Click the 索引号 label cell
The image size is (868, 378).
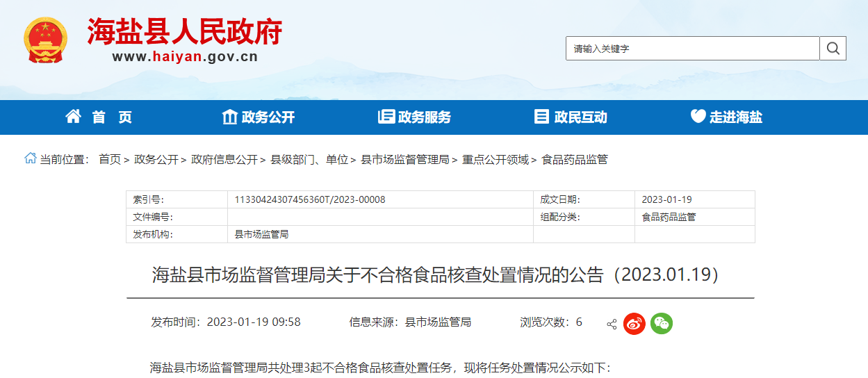[177, 199]
